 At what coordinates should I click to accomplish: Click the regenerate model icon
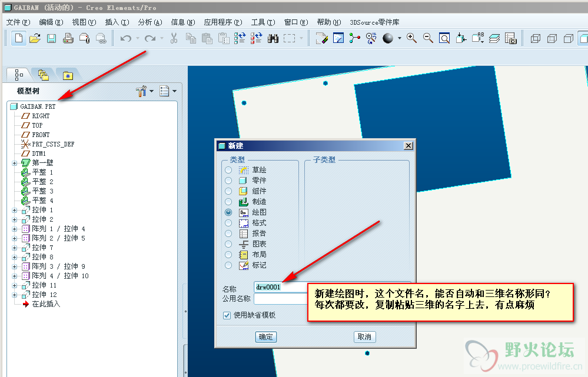(240, 38)
